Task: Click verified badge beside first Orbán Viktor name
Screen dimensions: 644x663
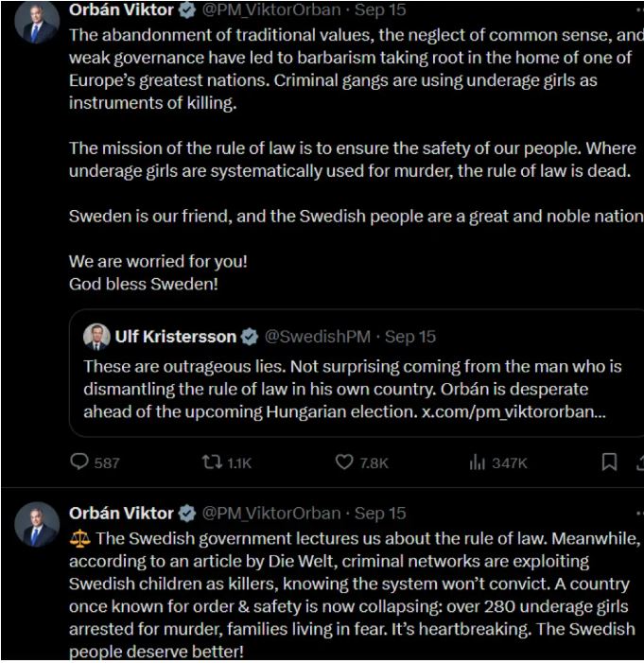Action: point(187,9)
